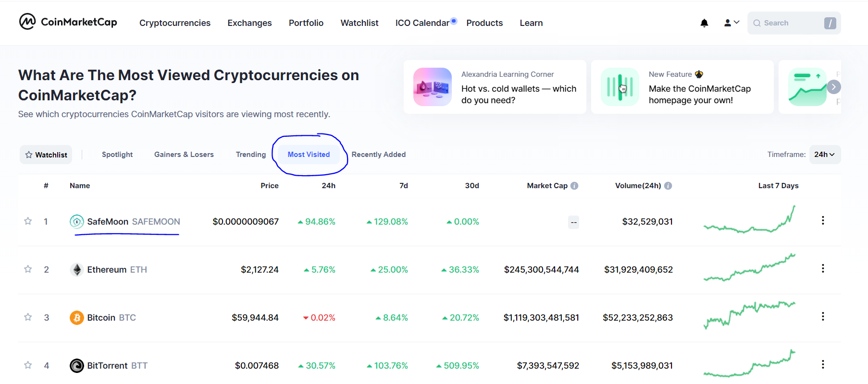Switch to the Recently Added tab
Image resolution: width=868 pixels, height=384 pixels.
tap(379, 155)
